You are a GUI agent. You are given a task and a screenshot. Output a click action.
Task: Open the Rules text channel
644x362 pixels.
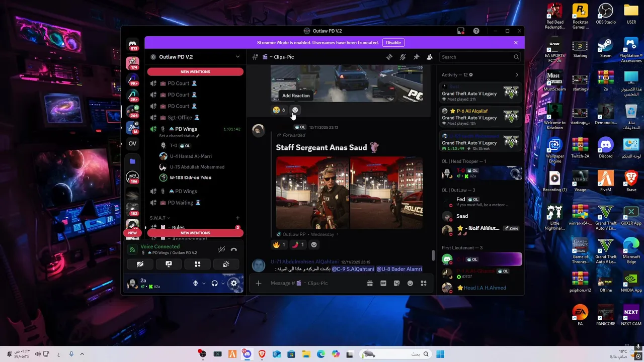click(x=196, y=227)
